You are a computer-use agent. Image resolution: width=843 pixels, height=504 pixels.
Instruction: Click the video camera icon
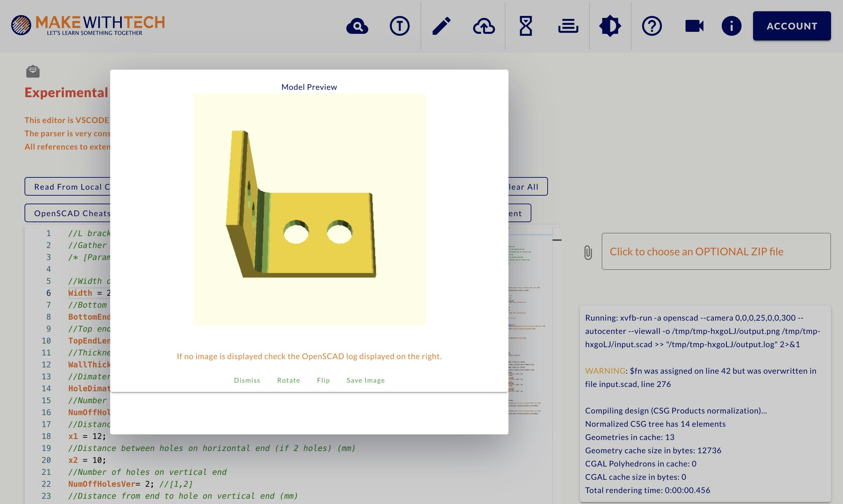click(694, 26)
